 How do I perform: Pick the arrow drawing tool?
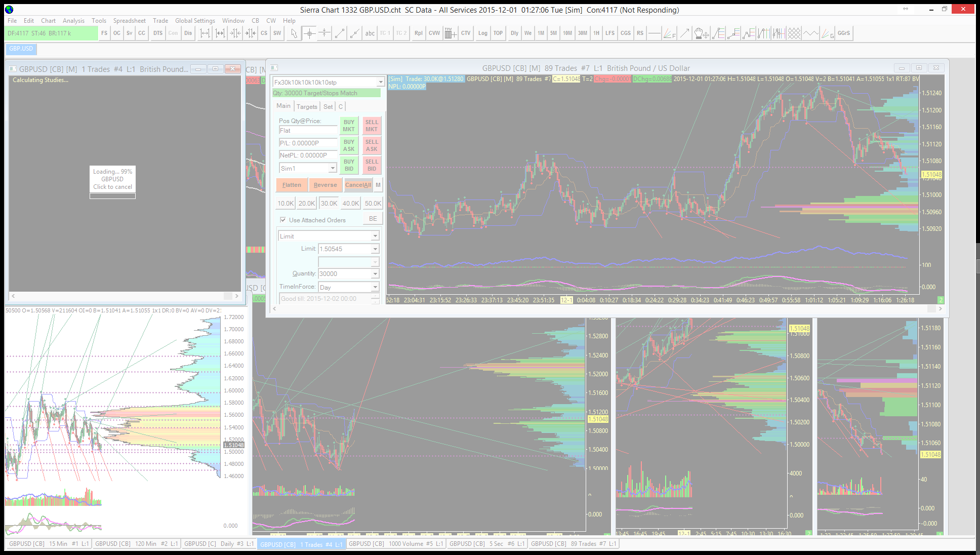click(x=684, y=33)
